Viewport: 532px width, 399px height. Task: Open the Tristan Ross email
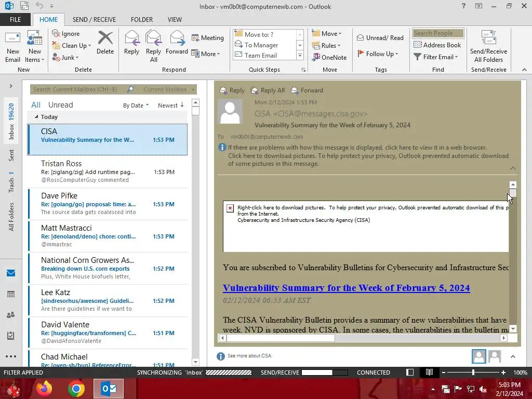point(107,171)
